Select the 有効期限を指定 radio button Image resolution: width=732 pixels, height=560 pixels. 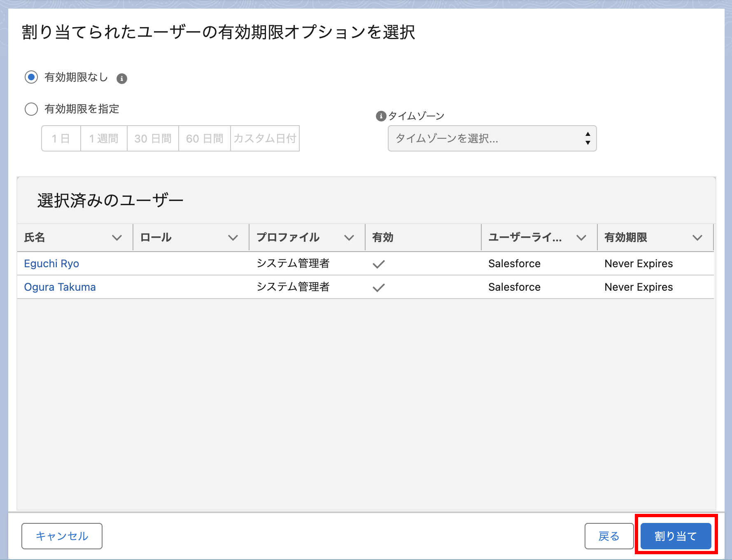(31, 109)
